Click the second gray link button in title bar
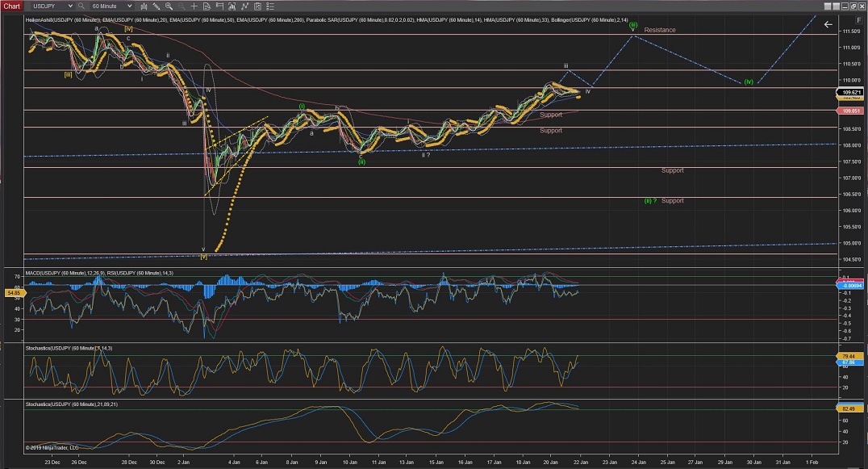The image size is (868, 469). click(x=836, y=6)
